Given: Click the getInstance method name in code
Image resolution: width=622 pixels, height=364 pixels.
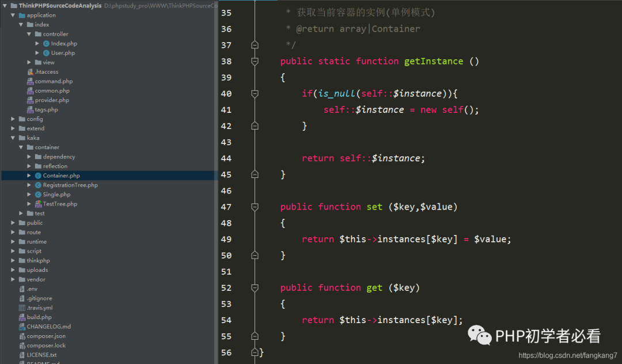Looking at the screenshot, I should [434, 62].
